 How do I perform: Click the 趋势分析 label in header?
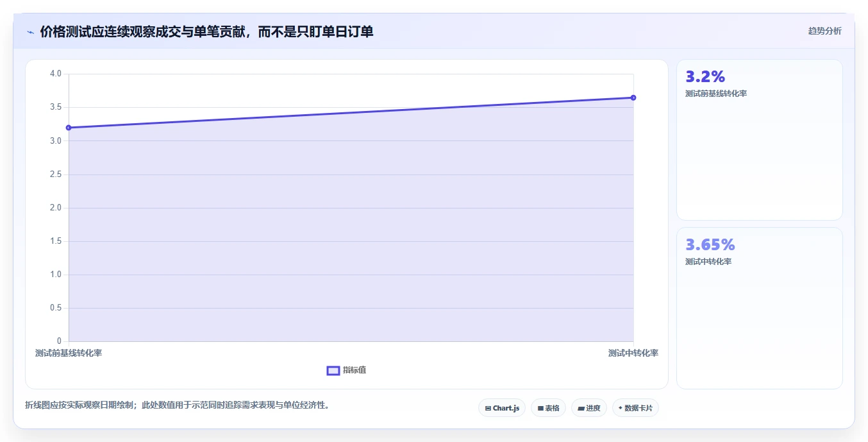tap(824, 31)
